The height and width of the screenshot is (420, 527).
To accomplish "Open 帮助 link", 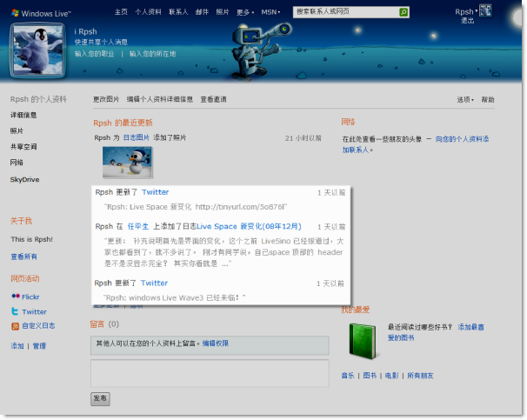I will tap(488, 99).
